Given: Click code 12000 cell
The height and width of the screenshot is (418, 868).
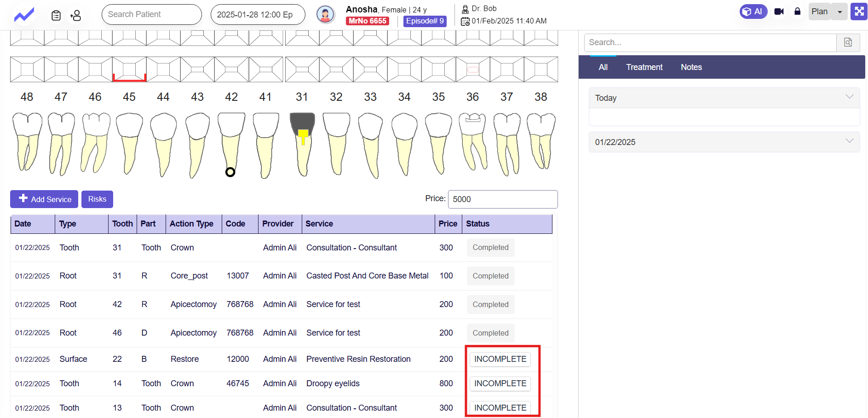Looking at the screenshot, I should (x=238, y=359).
